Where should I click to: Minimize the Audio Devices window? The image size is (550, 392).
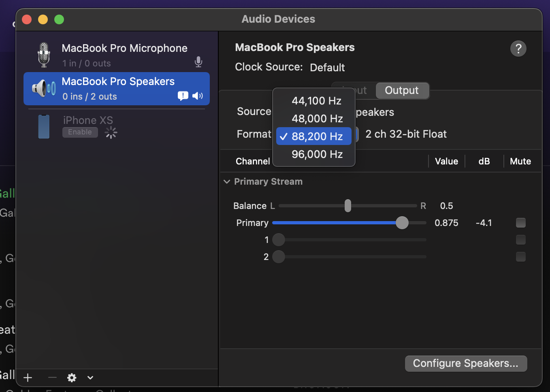(x=43, y=19)
